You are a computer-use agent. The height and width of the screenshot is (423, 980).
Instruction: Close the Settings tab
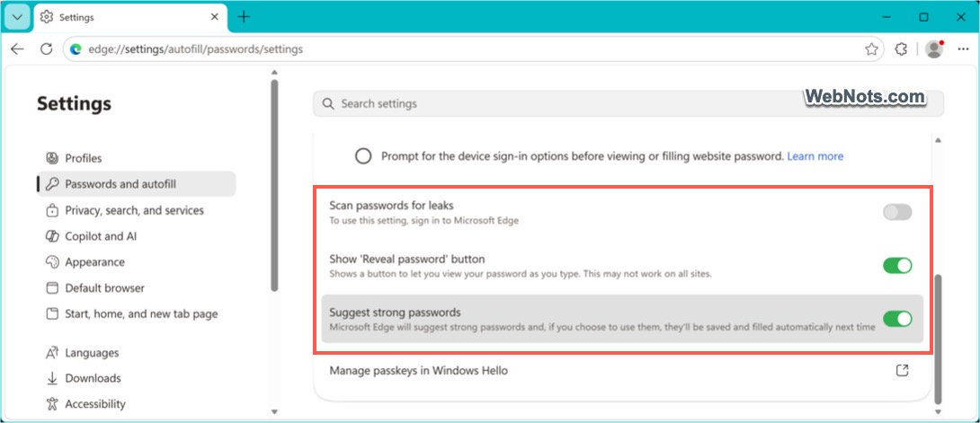[214, 17]
